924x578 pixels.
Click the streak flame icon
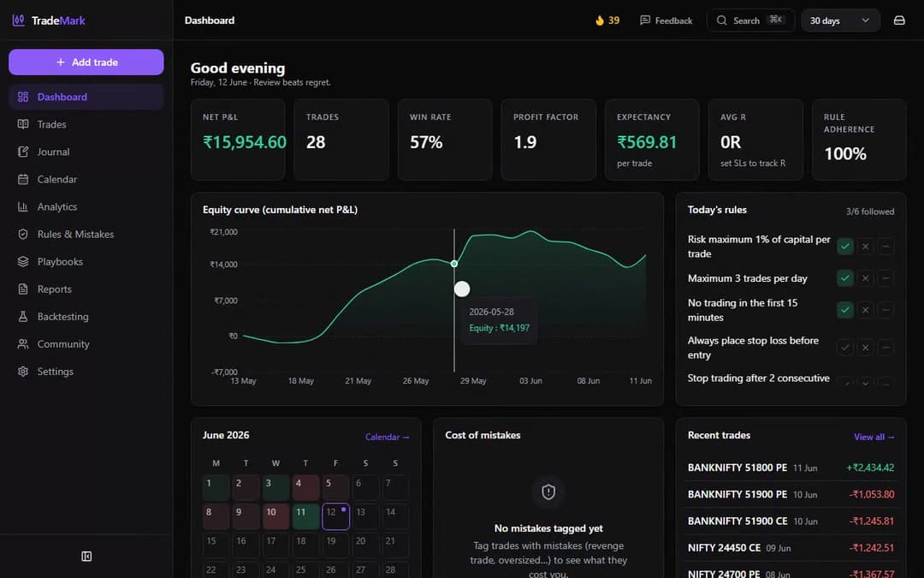coord(599,21)
